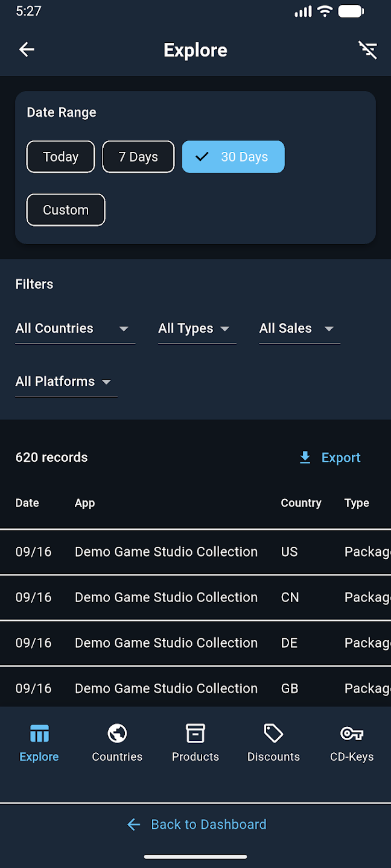This screenshot has width=391, height=868.
Task: Clear filters using the top-right filter-off icon
Action: point(367,50)
